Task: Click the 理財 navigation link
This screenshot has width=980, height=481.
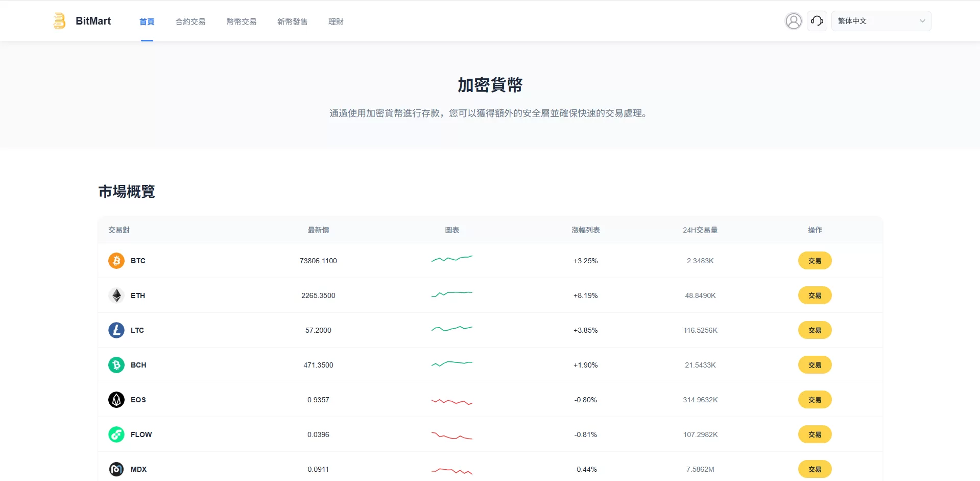Action: click(336, 21)
